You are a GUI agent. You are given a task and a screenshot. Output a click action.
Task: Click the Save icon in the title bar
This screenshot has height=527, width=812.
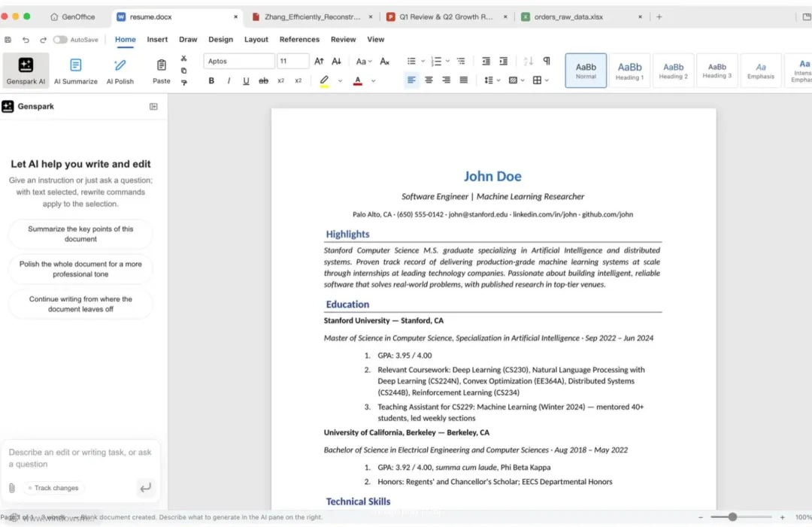point(8,39)
